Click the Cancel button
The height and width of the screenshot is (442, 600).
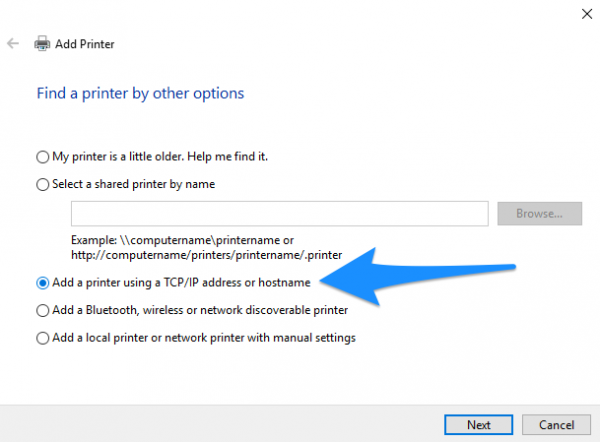point(556,425)
